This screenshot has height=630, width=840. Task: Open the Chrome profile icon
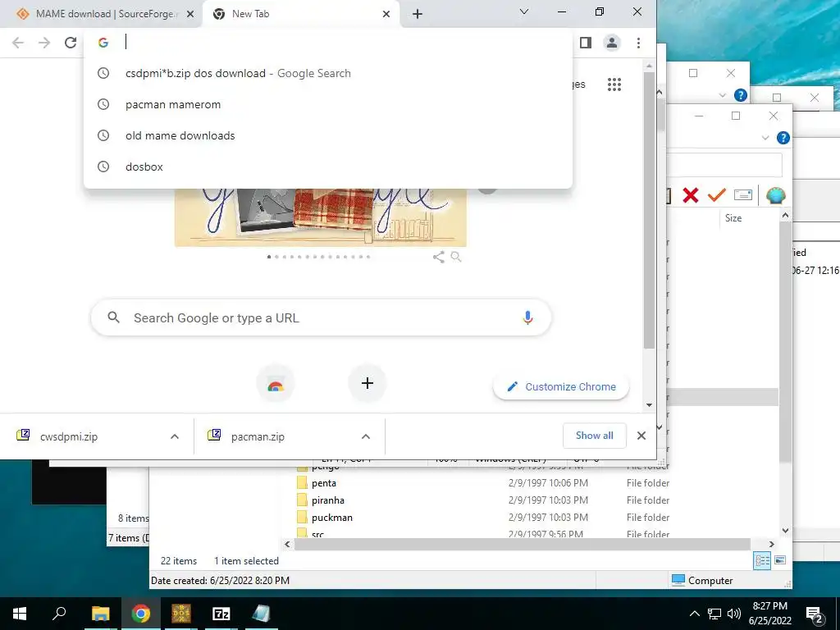(612, 43)
